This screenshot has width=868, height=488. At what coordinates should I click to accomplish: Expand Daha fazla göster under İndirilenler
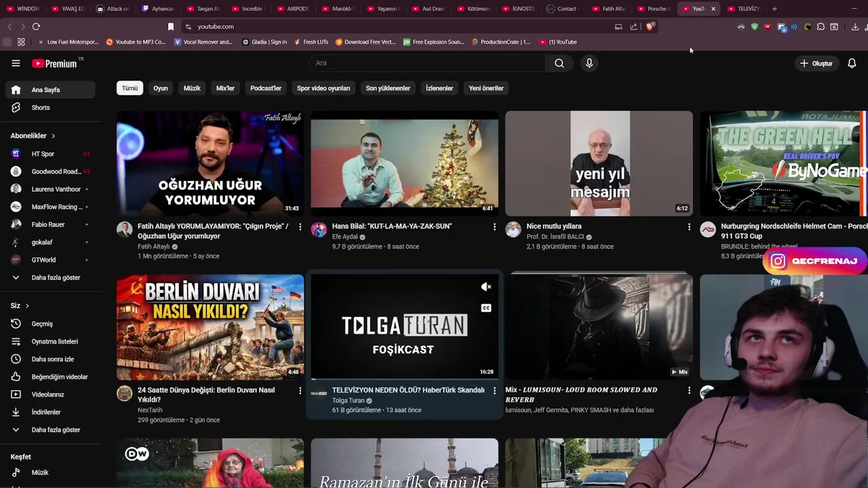(x=50, y=430)
